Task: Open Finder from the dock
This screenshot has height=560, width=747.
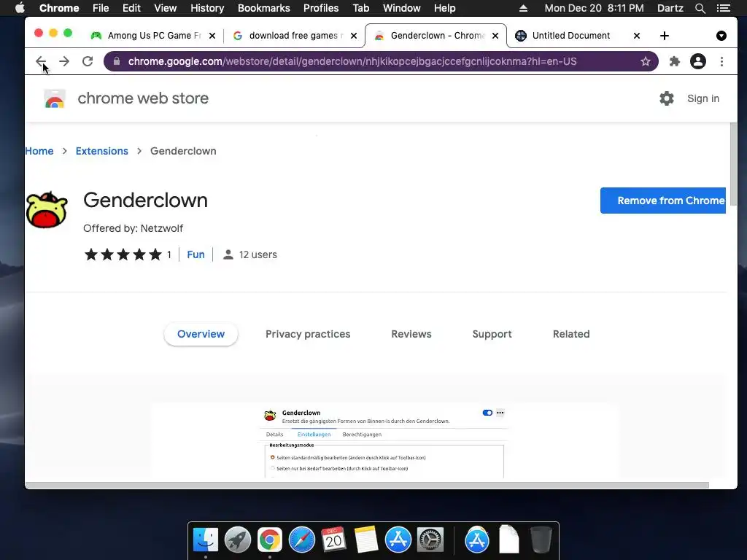Action: click(x=205, y=540)
